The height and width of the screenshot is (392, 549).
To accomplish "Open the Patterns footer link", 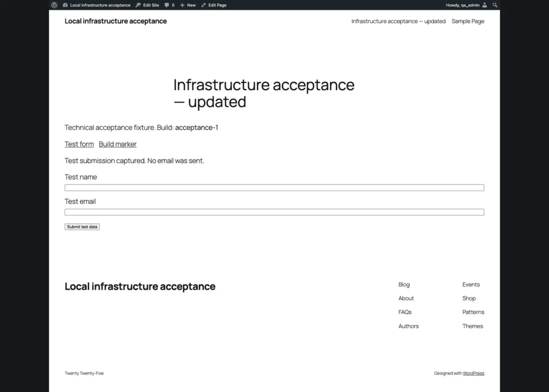I will (x=473, y=312).
